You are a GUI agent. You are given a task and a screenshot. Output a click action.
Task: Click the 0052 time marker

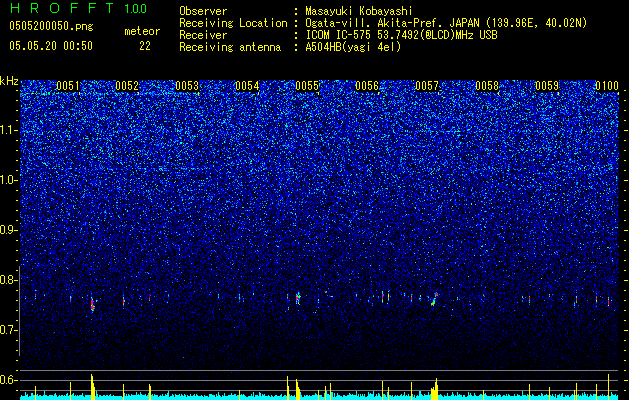point(127,86)
